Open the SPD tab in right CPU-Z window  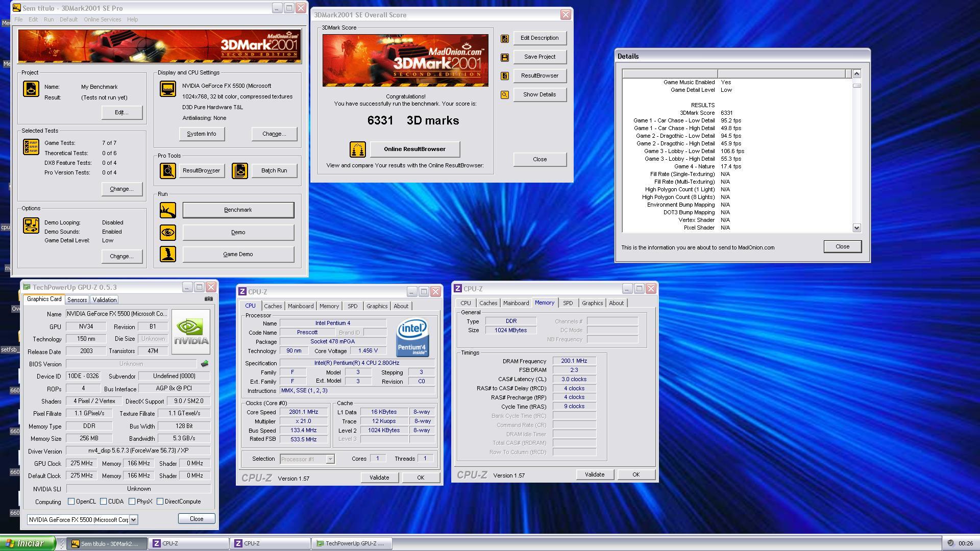click(568, 303)
